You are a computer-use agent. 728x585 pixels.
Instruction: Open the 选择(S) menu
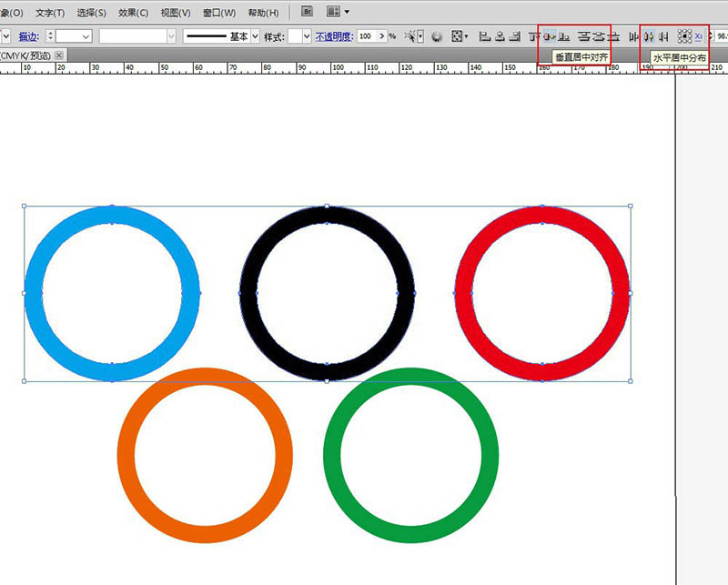point(92,13)
